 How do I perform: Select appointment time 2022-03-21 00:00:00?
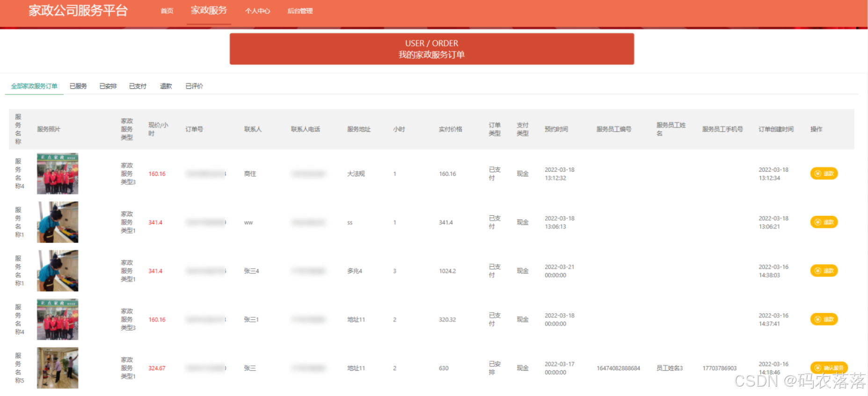pyautogui.click(x=559, y=271)
